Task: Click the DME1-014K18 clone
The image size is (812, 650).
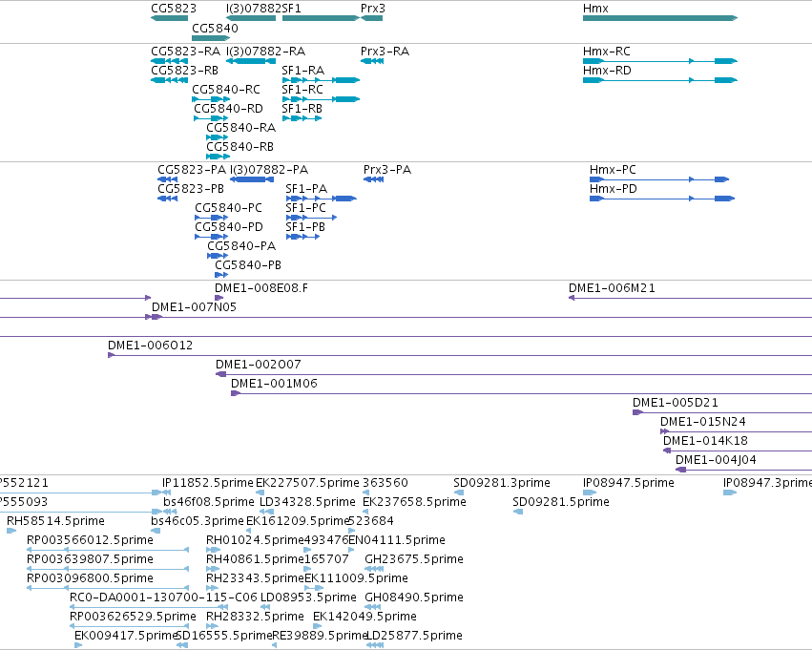Action: 738,451
